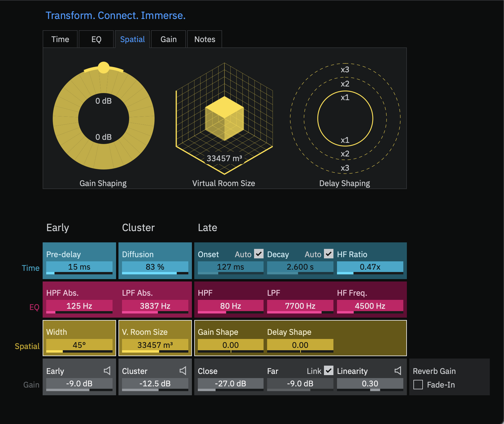Click the Diffusion 83 % slider
The height and width of the screenshot is (424, 504).
[x=155, y=268]
